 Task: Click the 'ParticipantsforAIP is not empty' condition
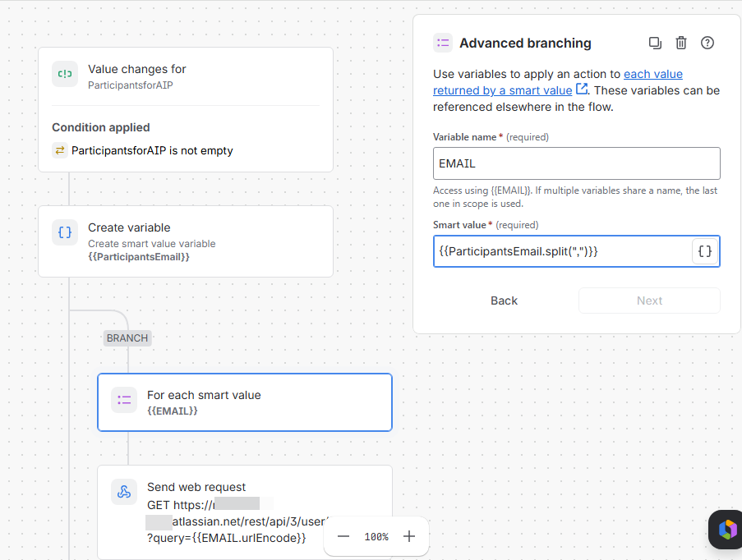[x=152, y=151]
